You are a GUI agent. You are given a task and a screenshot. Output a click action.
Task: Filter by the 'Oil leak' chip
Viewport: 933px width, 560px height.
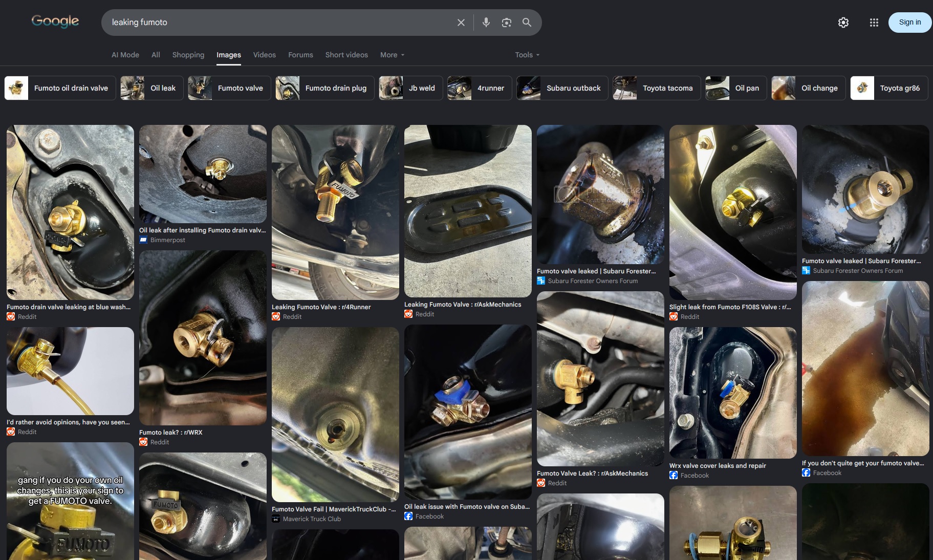[152, 88]
